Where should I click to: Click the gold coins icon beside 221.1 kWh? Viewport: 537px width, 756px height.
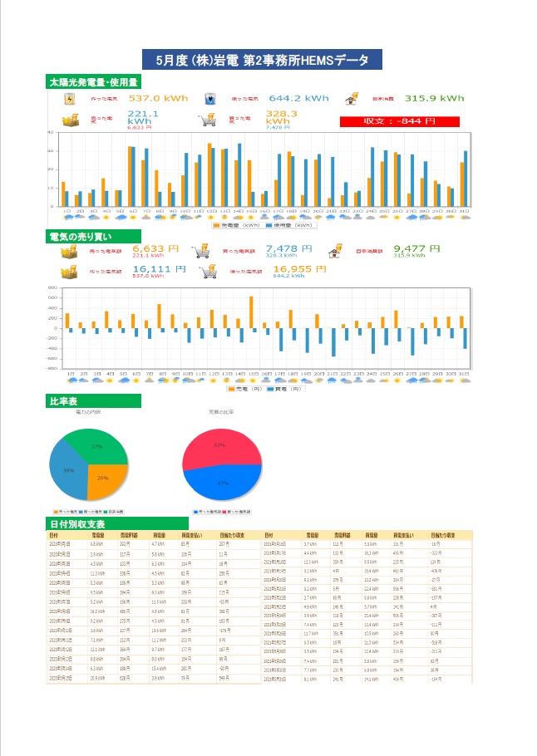(71, 120)
